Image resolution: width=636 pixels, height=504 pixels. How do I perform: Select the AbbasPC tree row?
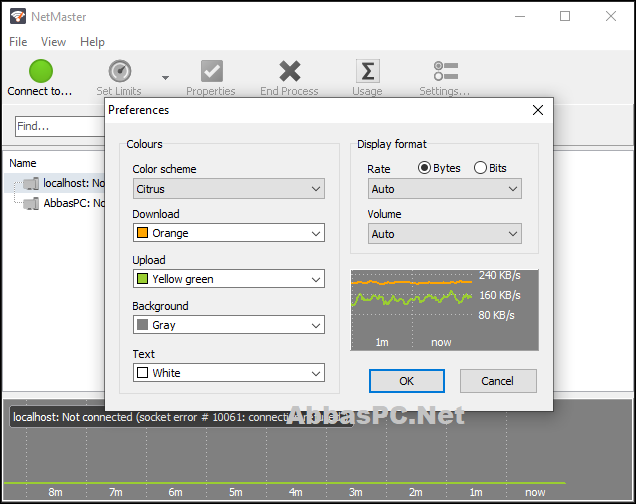click(55, 203)
